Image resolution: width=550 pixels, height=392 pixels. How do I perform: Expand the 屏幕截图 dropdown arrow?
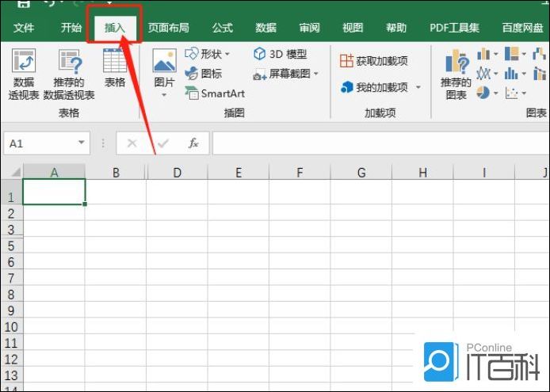pyautogui.click(x=316, y=74)
